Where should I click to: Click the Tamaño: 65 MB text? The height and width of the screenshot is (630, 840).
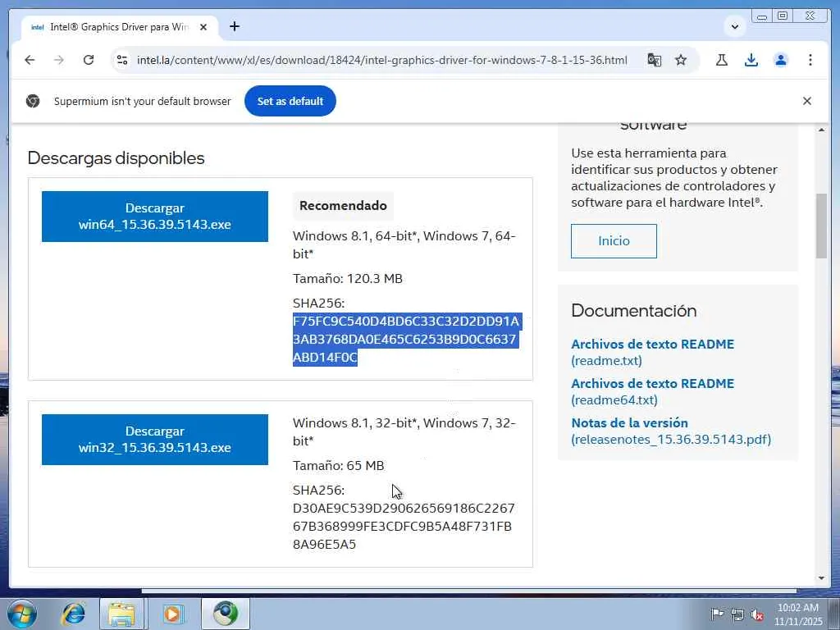tap(339, 466)
